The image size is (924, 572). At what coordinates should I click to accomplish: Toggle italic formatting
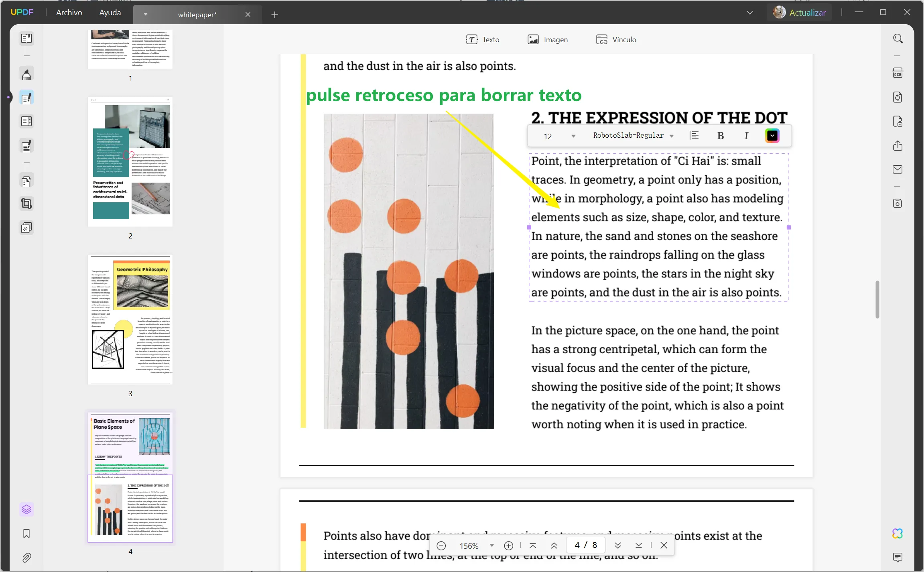tap(746, 136)
